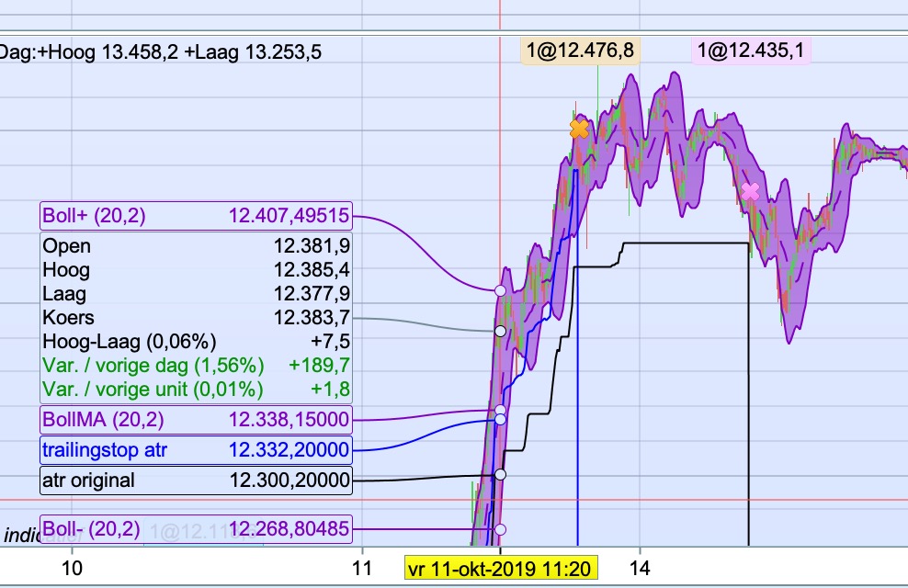This screenshot has width=908, height=588.
Task: Click the Open value 12.381,9
Action: coord(312,246)
